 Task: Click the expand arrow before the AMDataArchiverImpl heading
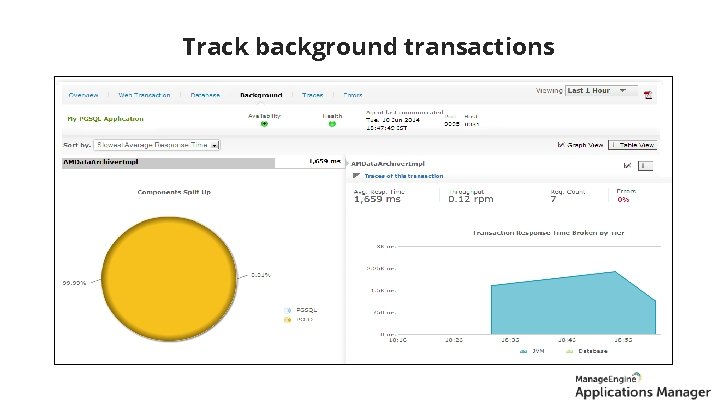pyautogui.click(x=348, y=163)
